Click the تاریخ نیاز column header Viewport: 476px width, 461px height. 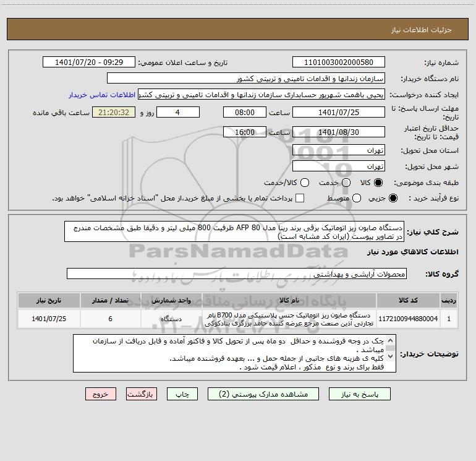click(x=49, y=300)
